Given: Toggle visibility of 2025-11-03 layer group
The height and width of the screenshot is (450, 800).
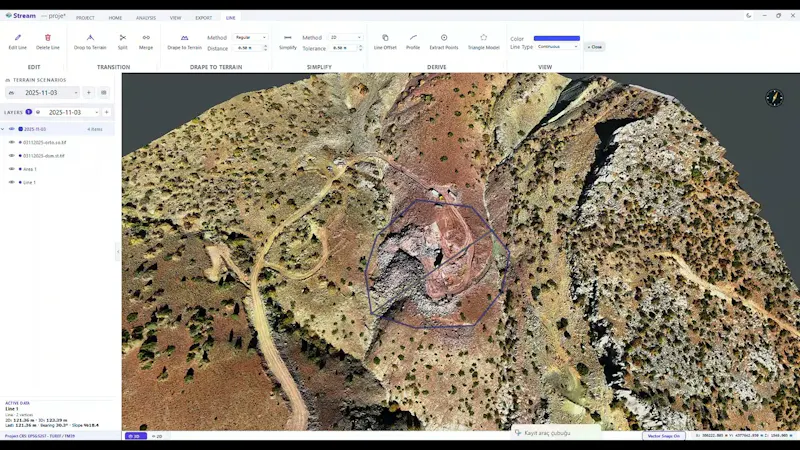Looking at the screenshot, I should pyautogui.click(x=12, y=129).
